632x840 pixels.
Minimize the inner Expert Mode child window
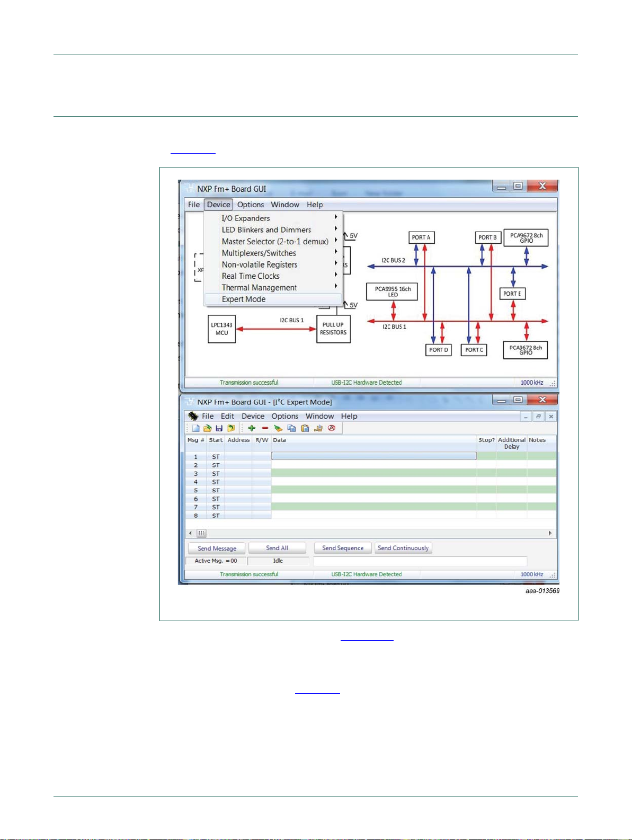pyautogui.click(x=526, y=417)
